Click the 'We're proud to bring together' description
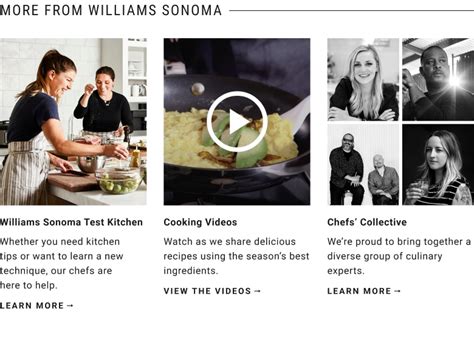The image size is (474, 362). (x=399, y=256)
